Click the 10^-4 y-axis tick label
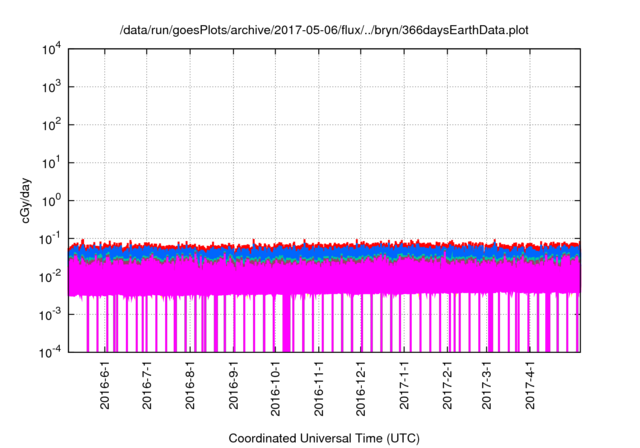 [x=50, y=352]
